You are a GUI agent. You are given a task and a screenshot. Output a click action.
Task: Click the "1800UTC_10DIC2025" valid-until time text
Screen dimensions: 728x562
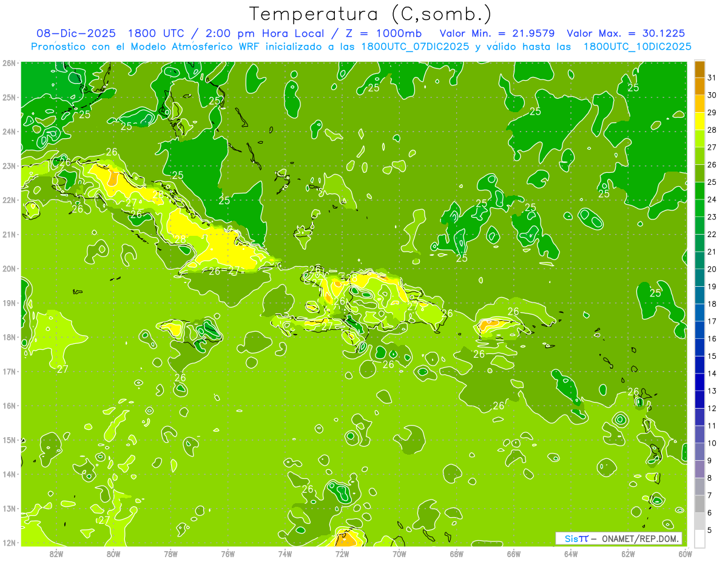(637, 47)
